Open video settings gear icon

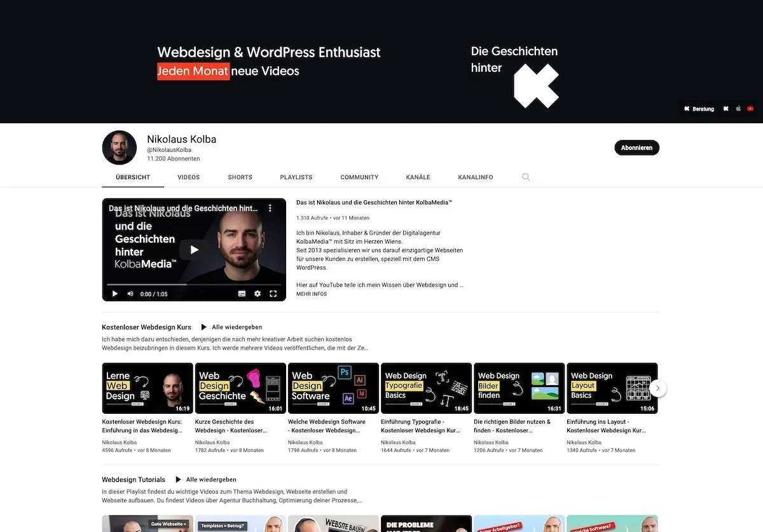[x=258, y=294]
